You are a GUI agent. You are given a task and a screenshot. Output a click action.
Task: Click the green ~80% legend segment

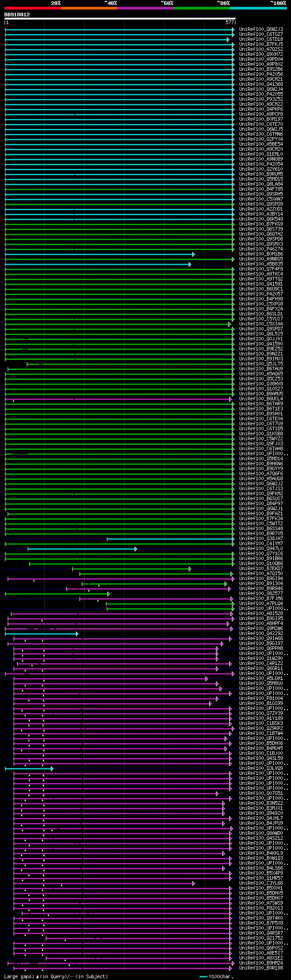(x=202, y=8)
